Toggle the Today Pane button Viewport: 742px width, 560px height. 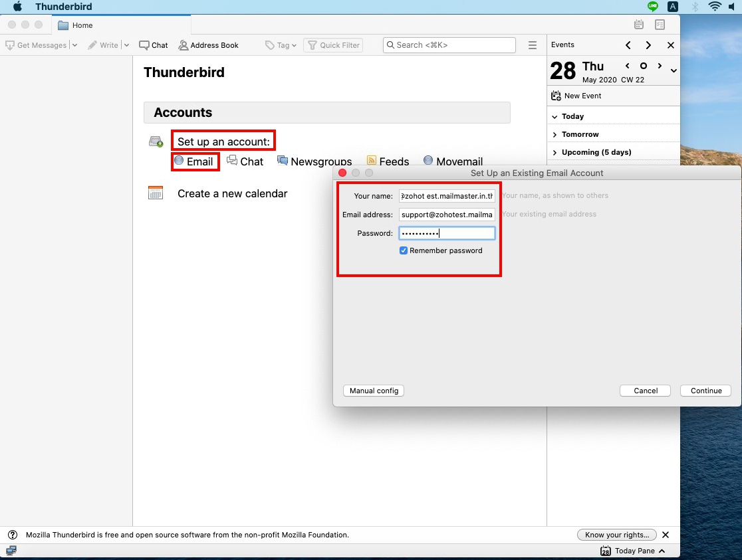(x=633, y=551)
